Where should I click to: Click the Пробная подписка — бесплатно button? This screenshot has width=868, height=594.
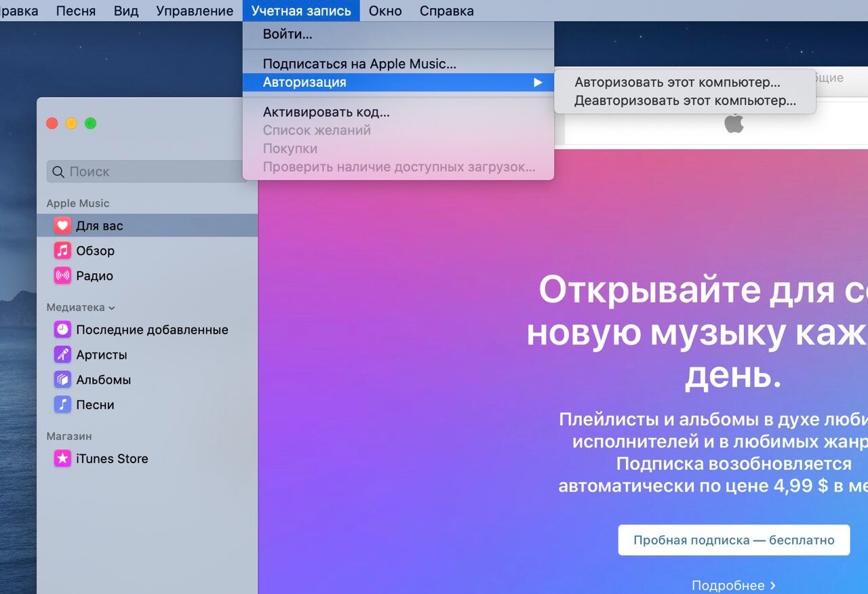point(734,540)
